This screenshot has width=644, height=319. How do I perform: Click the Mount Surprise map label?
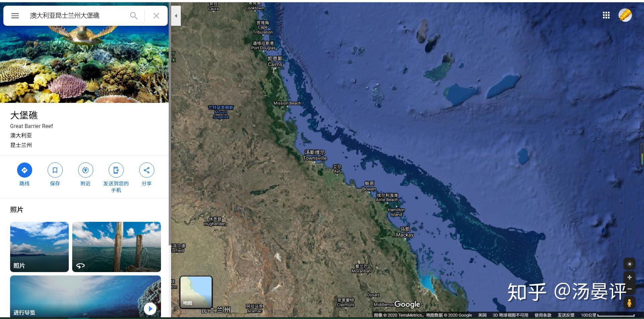(221, 112)
